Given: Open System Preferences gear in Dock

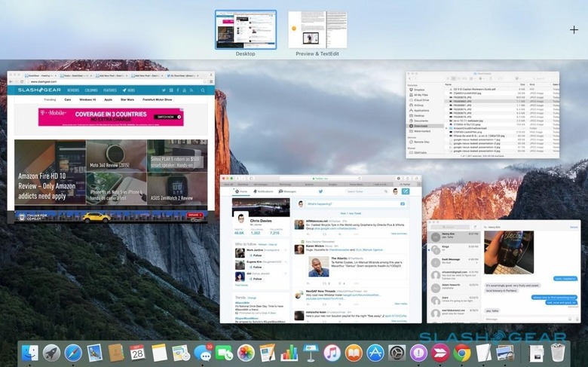Looking at the screenshot, I should tap(397, 353).
